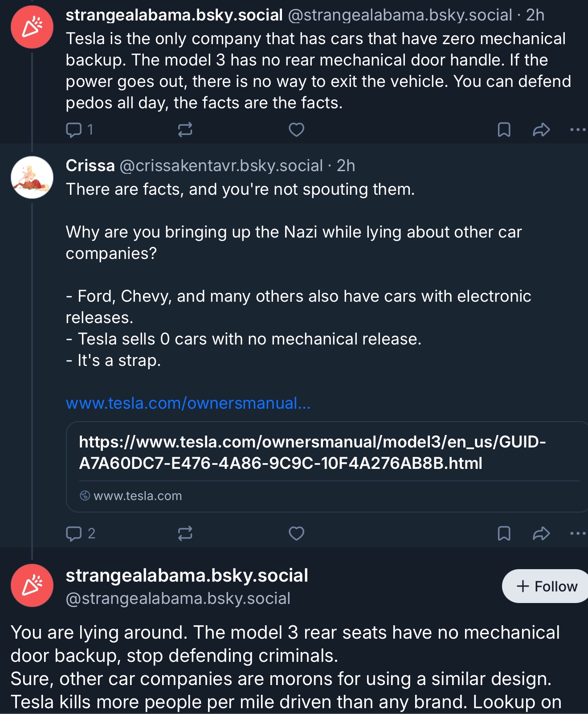Viewport: 588px width, 714px height.
Task: Share strangealabama's first post
Action: coord(541,130)
